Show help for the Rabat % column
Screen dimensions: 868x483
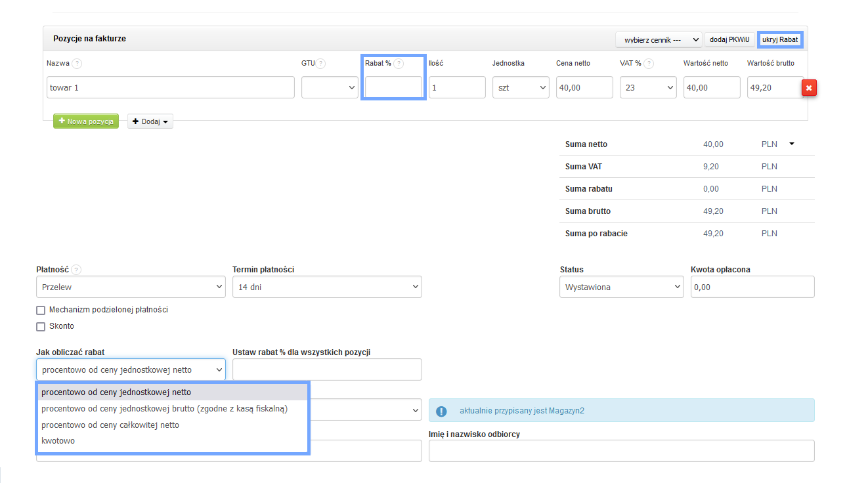pyautogui.click(x=399, y=64)
